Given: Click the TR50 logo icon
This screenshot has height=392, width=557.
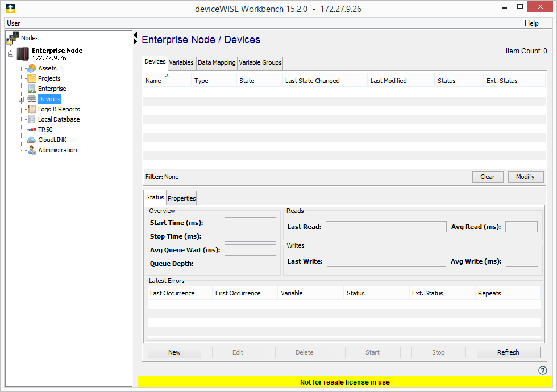Looking at the screenshot, I should coord(32,130).
